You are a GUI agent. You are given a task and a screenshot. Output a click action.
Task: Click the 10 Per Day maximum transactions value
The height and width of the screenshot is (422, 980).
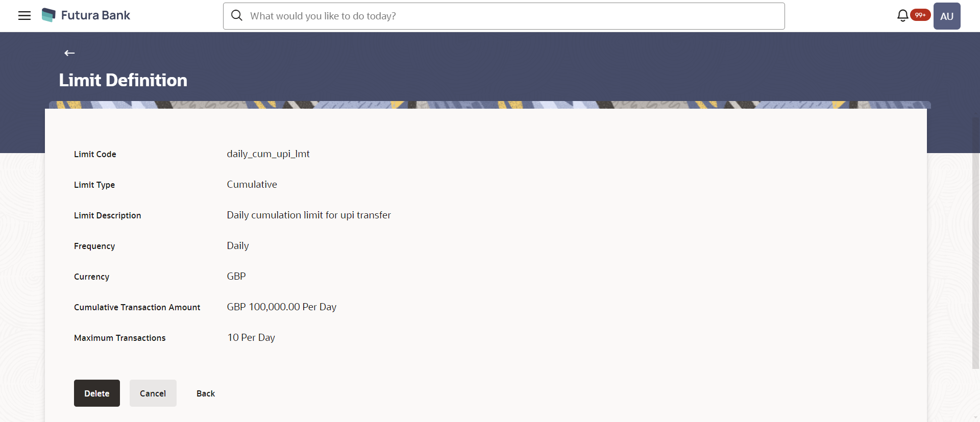click(251, 337)
